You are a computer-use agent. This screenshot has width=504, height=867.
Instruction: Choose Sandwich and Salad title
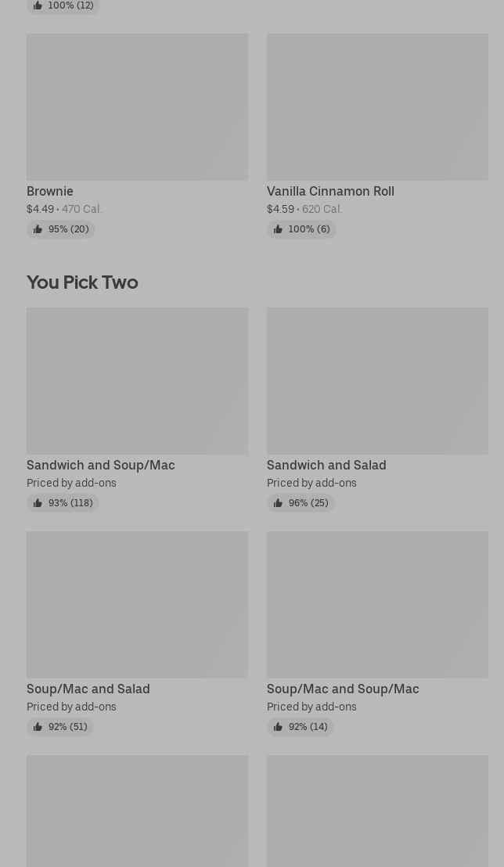click(326, 466)
